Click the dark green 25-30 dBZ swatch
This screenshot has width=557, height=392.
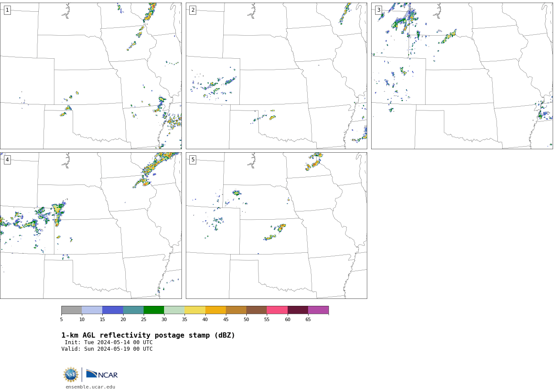point(154,310)
